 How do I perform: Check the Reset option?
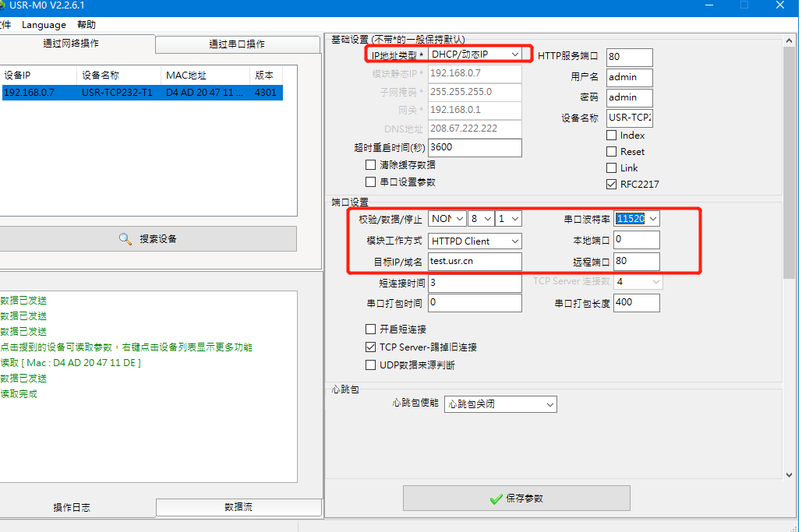click(612, 152)
